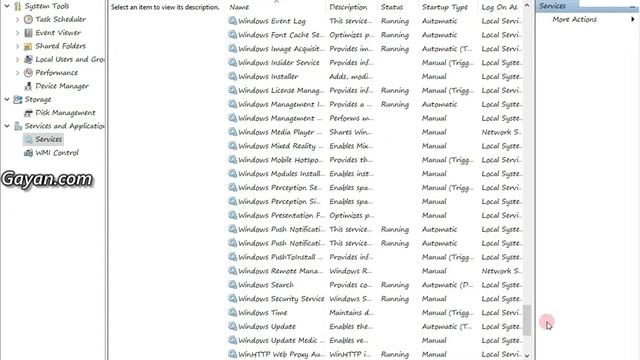640x360 pixels.
Task: Select the Services node in tree
Action: [49, 140]
